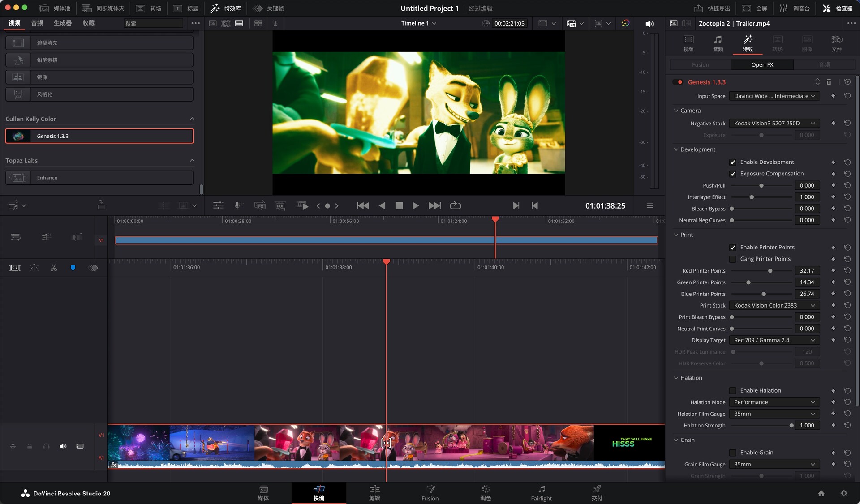Toggle loop playback icon
The width and height of the screenshot is (860, 504).
click(455, 205)
